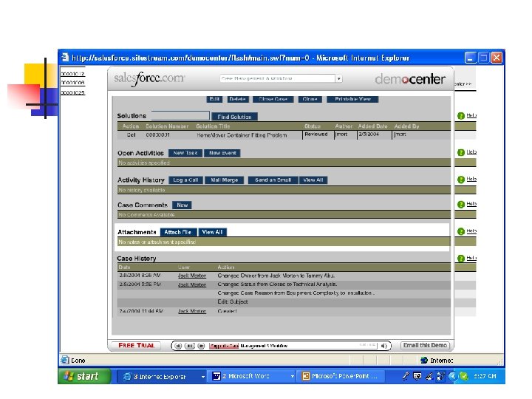
Task: Click the Solutions search input field
Action: 180,115
